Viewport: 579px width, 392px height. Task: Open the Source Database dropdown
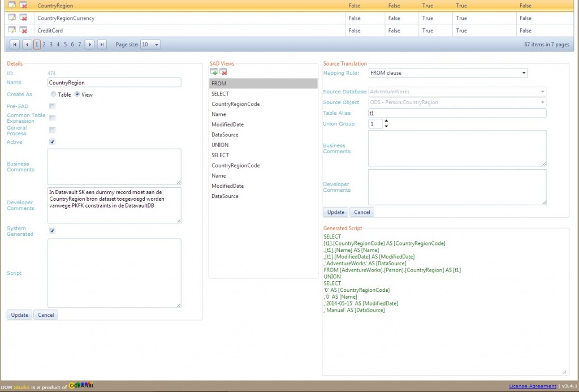(457, 92)
